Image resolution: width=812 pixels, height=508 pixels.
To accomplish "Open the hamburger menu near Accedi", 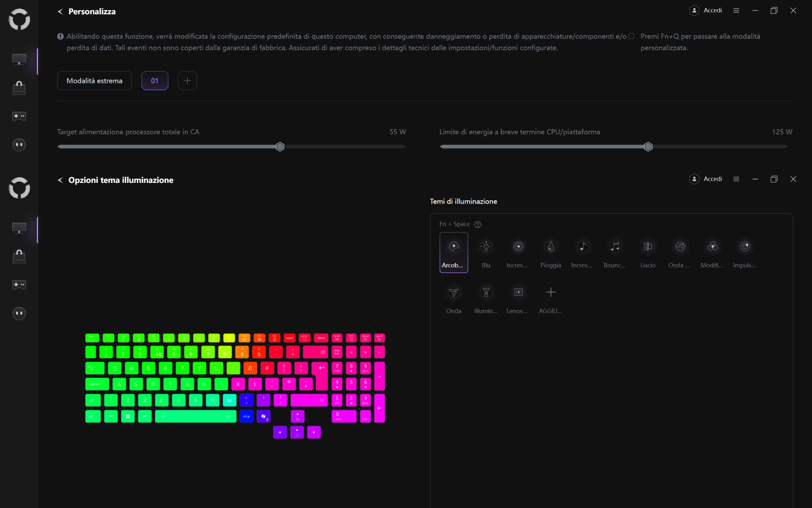I will tap(736, 10).
